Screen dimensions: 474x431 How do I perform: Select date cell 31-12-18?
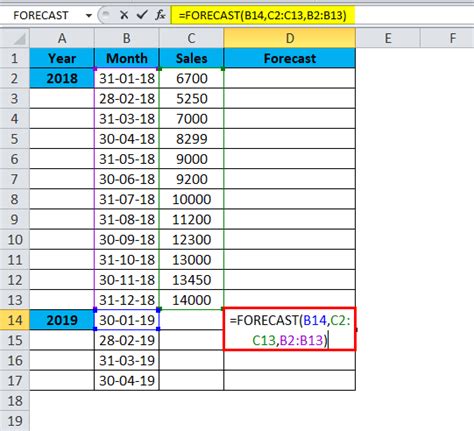click(127, 300)
